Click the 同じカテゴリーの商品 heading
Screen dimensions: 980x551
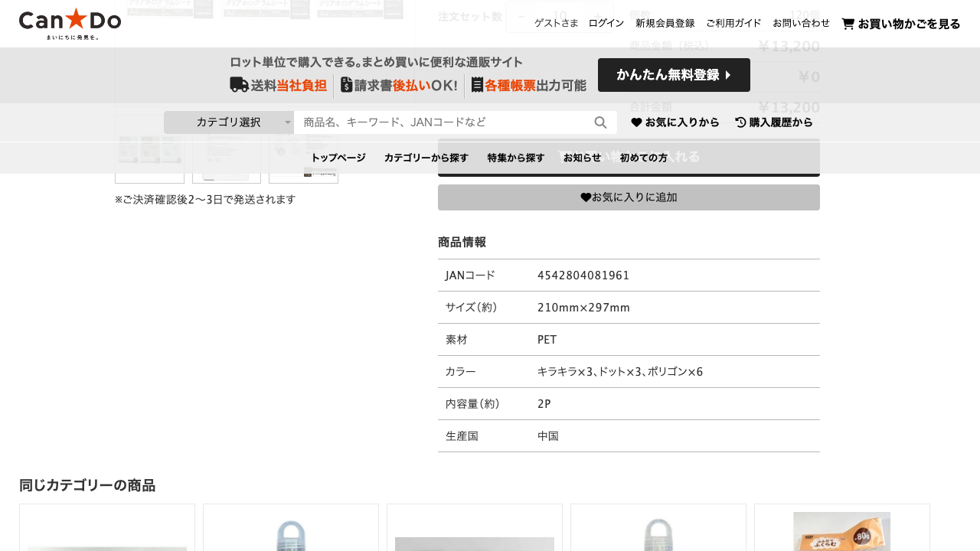pos(87,485)
